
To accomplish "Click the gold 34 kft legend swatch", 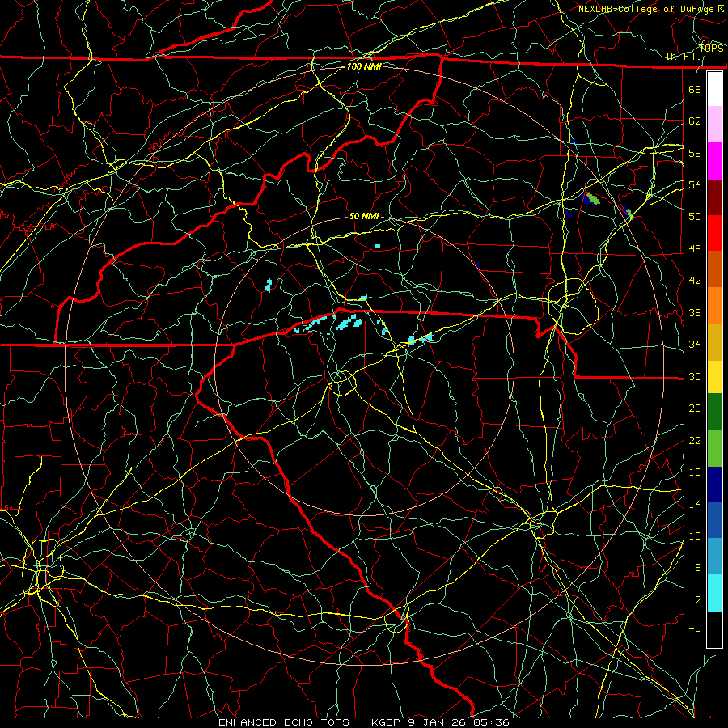I will [x=714, y=342].
